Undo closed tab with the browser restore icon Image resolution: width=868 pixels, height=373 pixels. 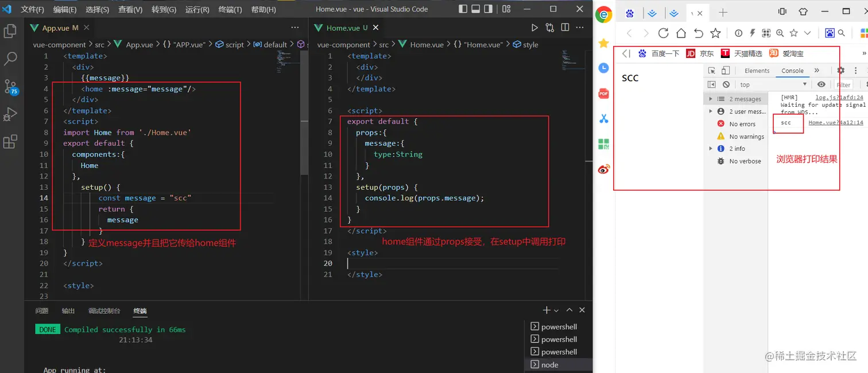(698, 33)
